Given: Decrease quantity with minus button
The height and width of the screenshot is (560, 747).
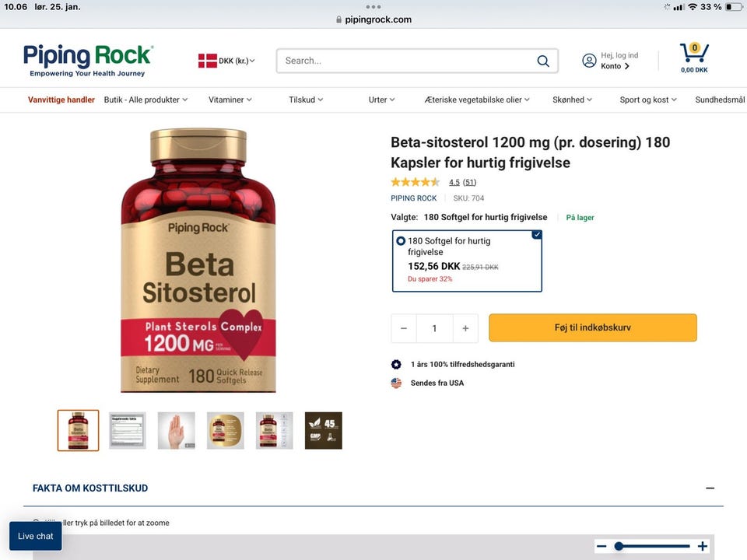Looking at the screenshot, I should (x=404, y=328).
